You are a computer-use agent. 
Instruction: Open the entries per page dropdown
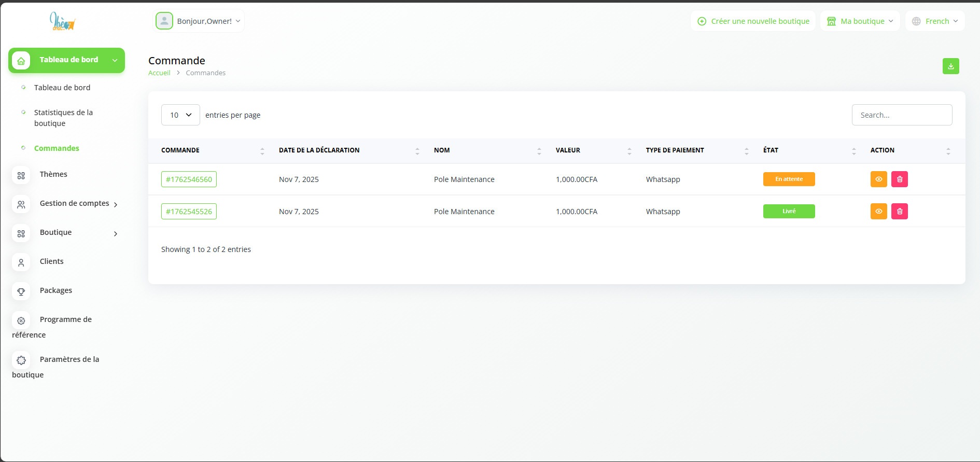[180, 115]
